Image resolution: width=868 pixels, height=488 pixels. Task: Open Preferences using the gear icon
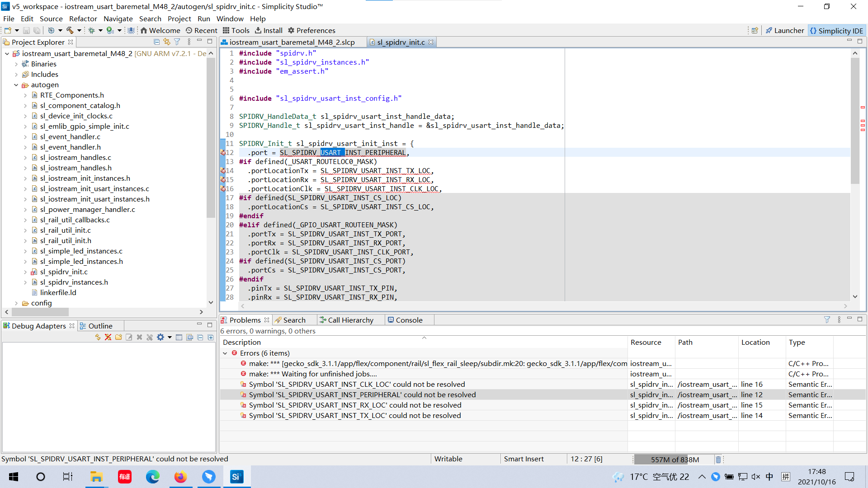[311, 30]
